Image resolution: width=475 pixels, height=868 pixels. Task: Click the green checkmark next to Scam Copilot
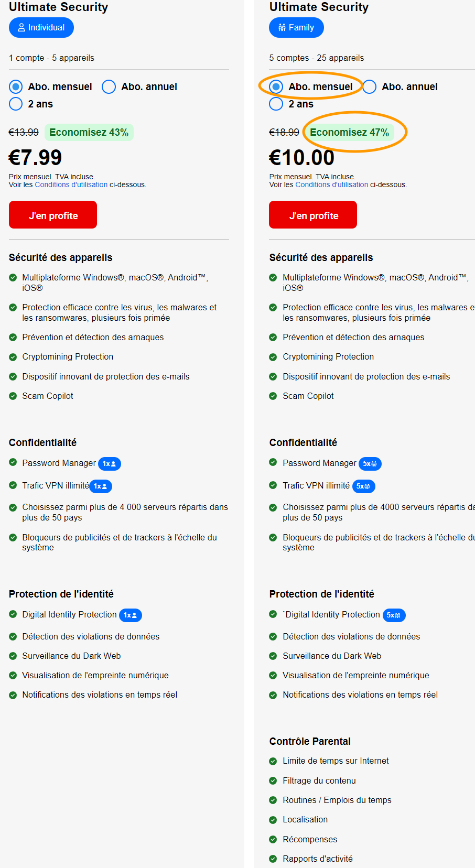pos(13,396)
